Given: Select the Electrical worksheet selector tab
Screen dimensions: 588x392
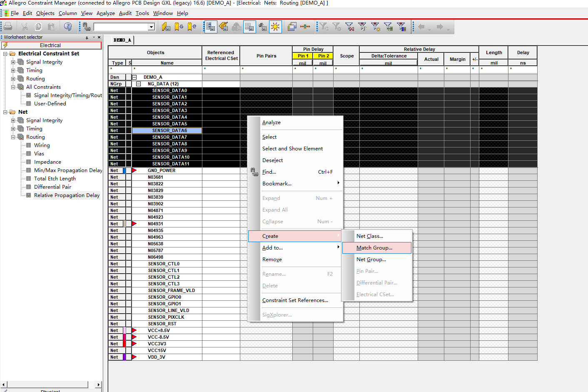Looking at the screenshot, I should click(x=51, y=45).
